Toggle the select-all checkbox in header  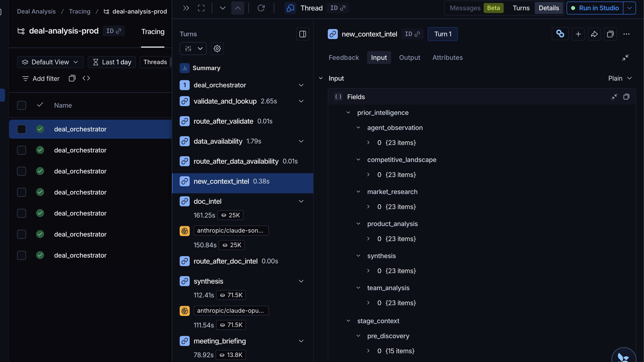point(21,105)
